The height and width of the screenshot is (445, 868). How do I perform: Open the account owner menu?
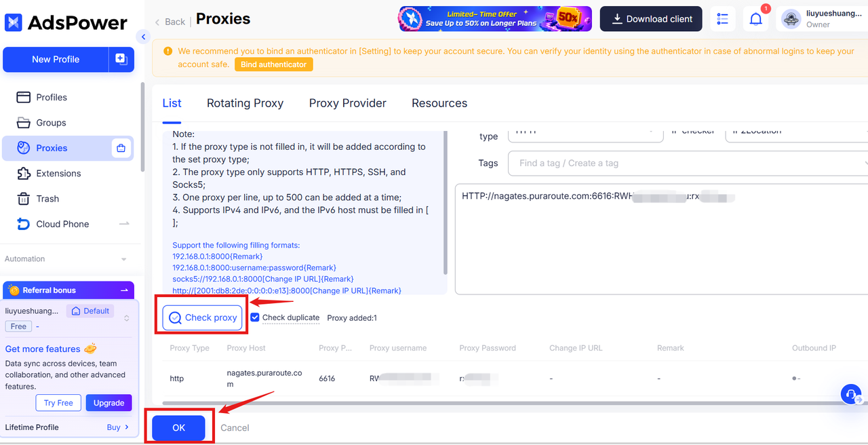pos(821,19)
